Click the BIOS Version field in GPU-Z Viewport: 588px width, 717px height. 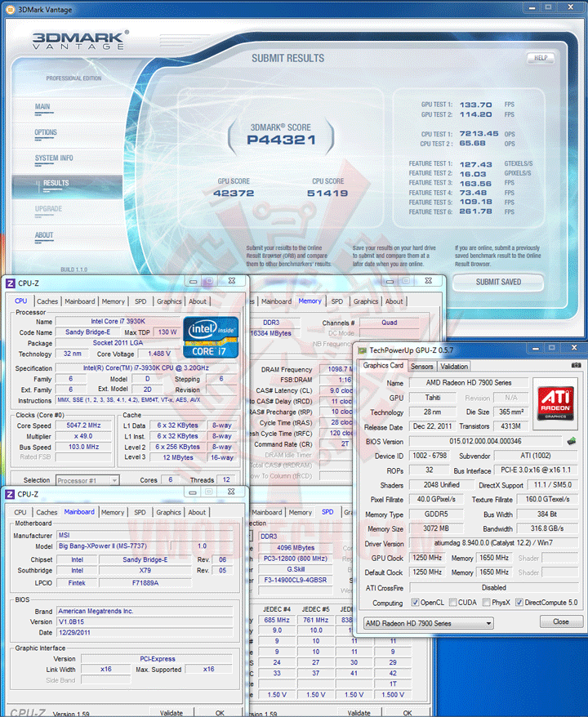[x=485, y=441]
